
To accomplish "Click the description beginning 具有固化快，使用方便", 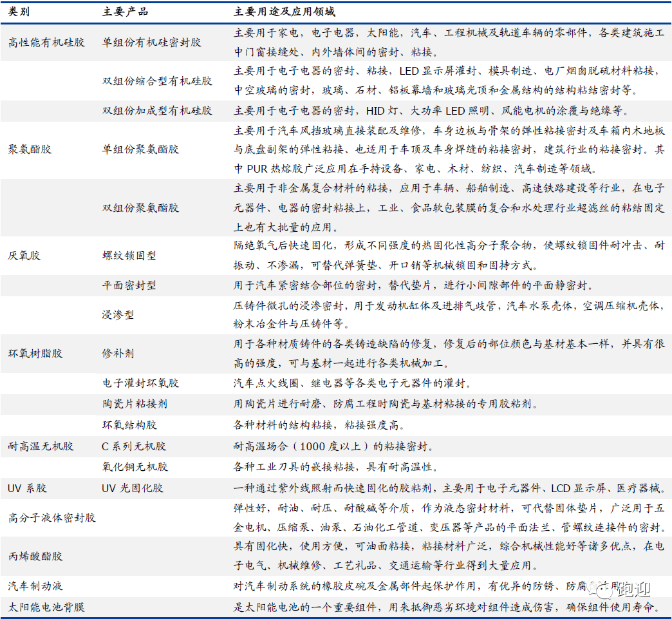I will (449, 557).
